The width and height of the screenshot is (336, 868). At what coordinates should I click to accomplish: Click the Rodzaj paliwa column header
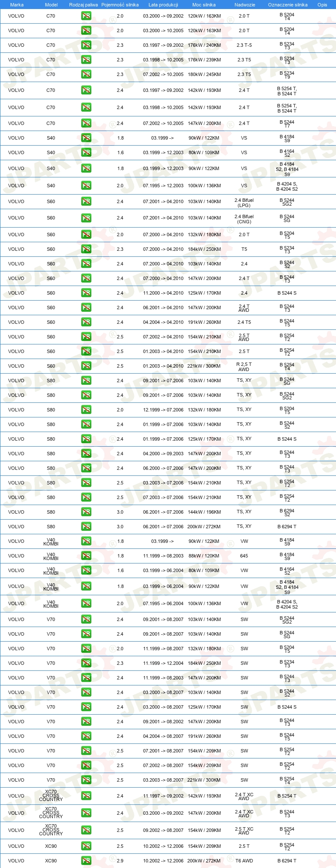(x=83, y=5)
